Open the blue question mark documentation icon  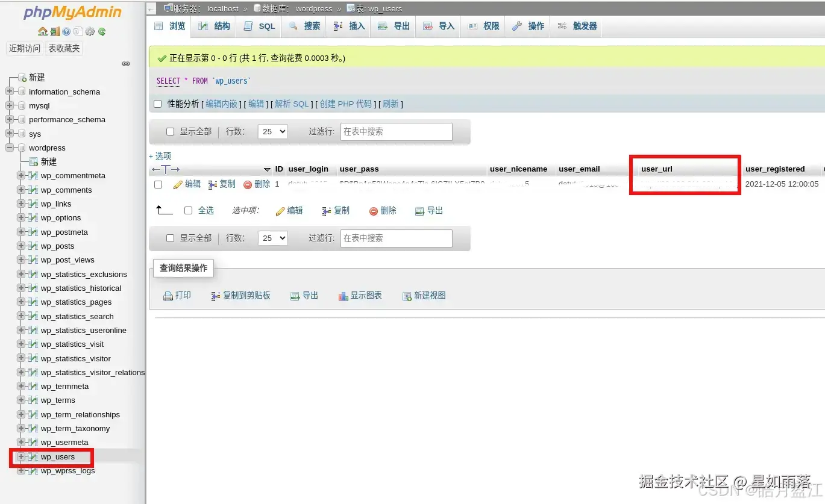(x=66, y=31)
